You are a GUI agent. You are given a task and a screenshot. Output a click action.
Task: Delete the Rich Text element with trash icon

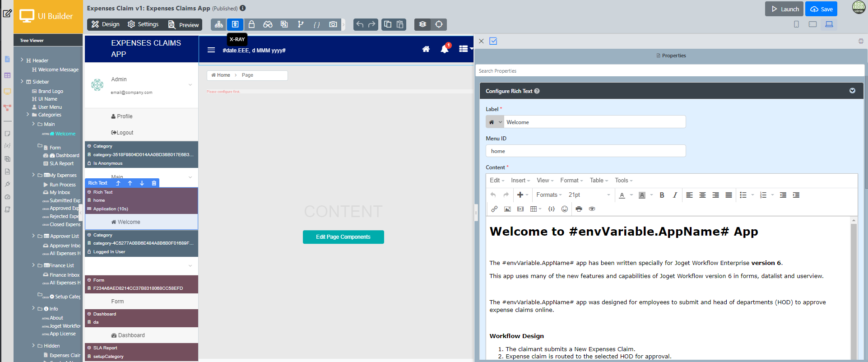[154, 183]
